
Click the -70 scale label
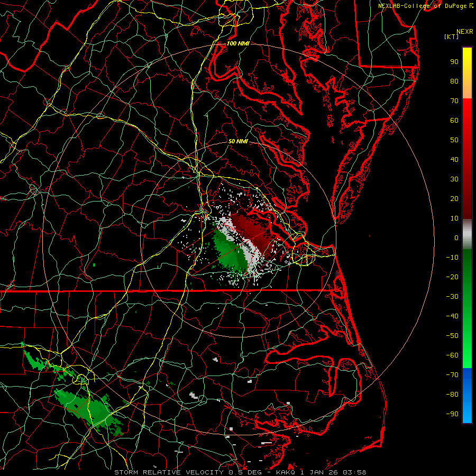point(452,375)
